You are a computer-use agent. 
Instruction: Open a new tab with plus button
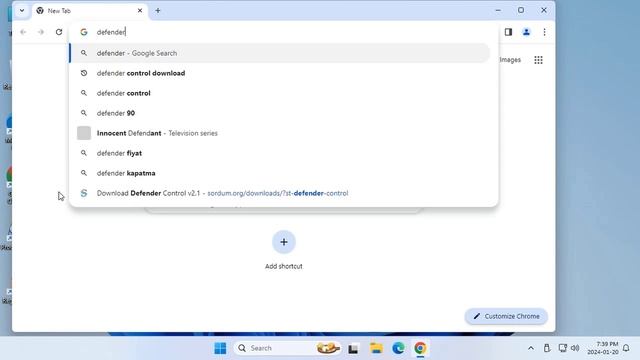coord(158,11)
